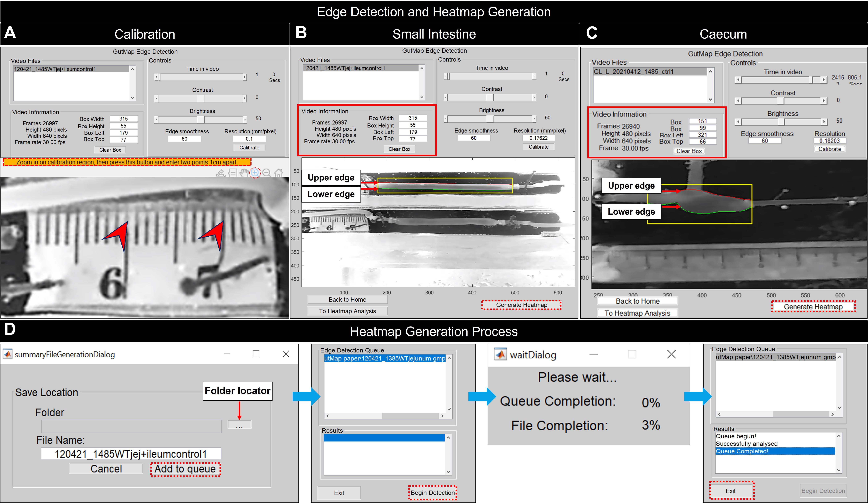Click down arrow of Calibration Video Files list
This screenshot has height=503, width=868.
click(x=133, y=98)
